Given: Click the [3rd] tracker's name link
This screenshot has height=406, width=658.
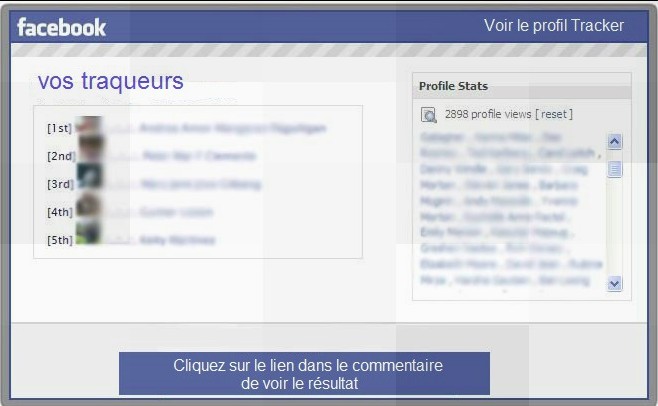Looking at the screenshot, I should pyautogui.click(x=201, y=184).
